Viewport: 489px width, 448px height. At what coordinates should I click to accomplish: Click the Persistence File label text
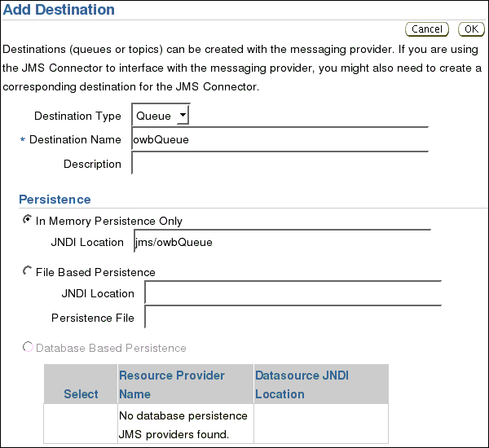click(x=93, y=318)
